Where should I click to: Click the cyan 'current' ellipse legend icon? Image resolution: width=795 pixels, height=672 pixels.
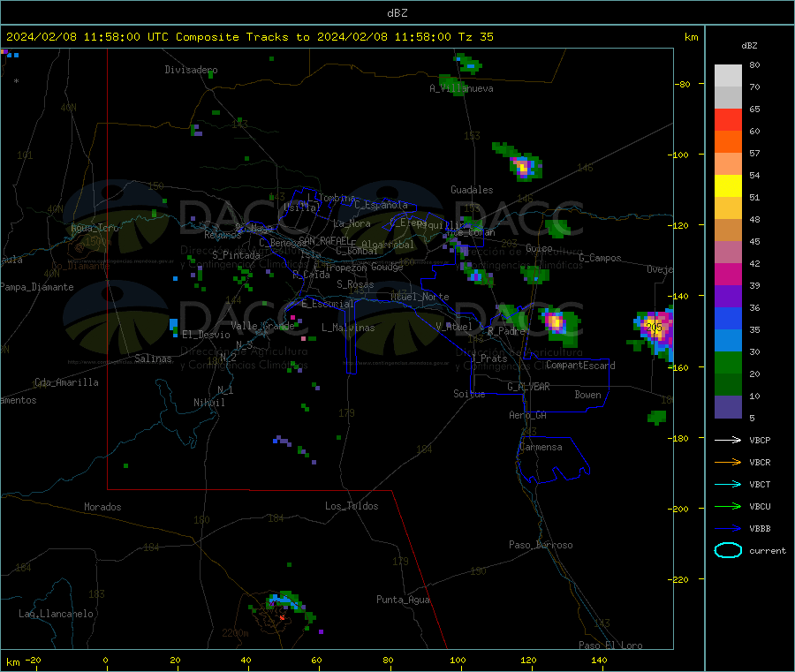point(728,550)
